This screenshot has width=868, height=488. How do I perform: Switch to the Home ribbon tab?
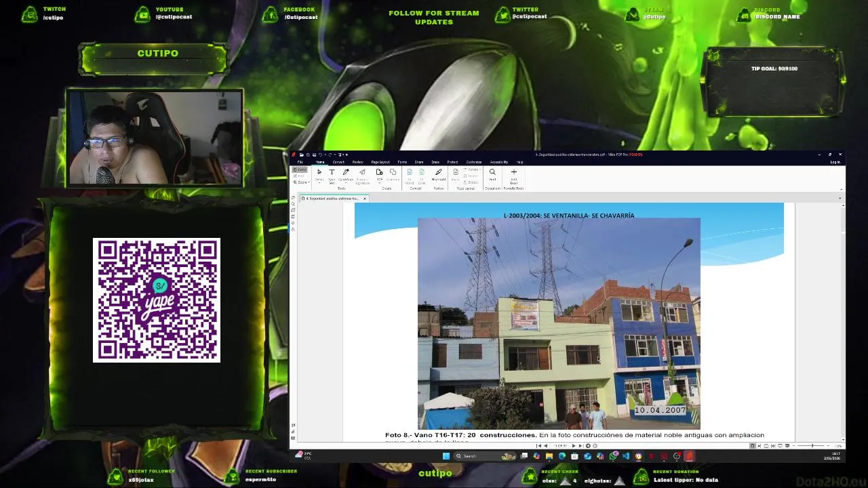click(320, 162)
